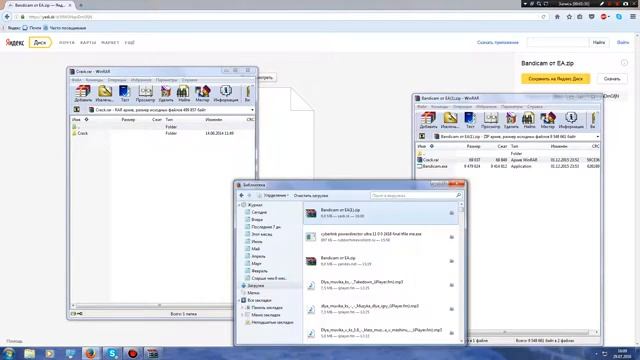Click Диск tab in Yandex header
This screenshot has width=640, height=360.
(40, 42)
